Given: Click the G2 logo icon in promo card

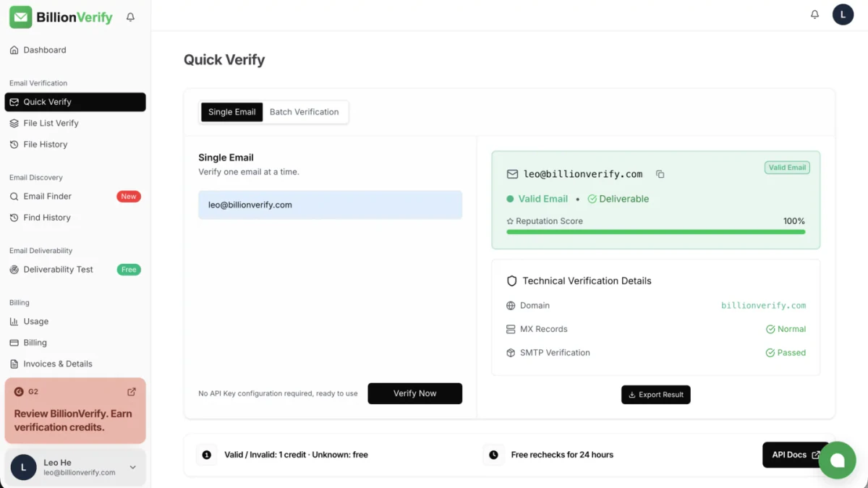Looking at the screenshot, I should 19,392.
